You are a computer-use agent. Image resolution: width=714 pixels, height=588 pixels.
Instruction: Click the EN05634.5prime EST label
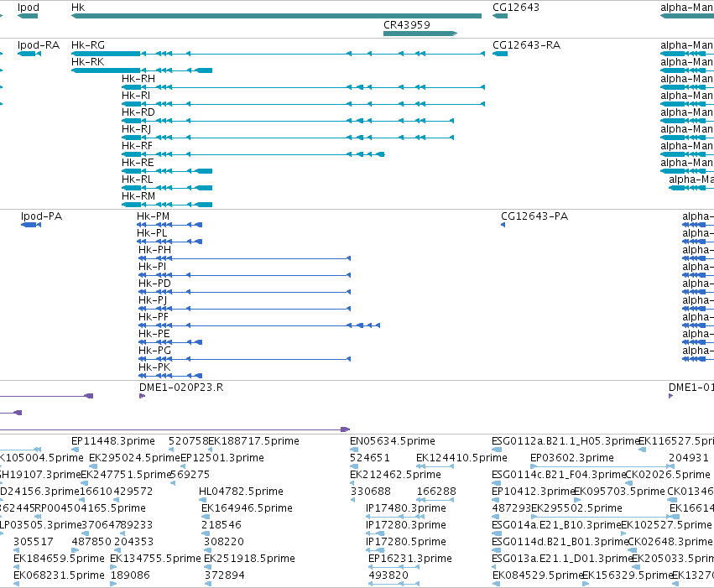coord(393,441)
